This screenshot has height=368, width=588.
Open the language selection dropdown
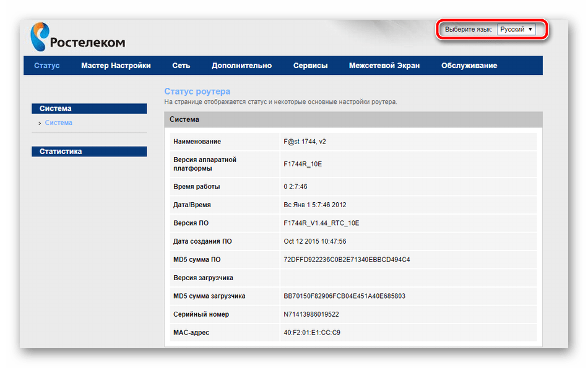[x=516, y=30]
